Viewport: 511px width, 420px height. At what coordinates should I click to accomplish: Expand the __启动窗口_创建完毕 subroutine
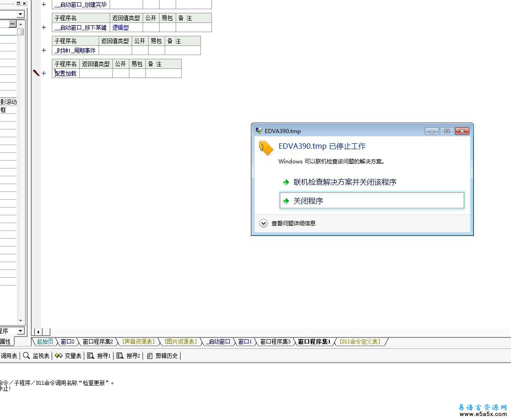(44, 5)
